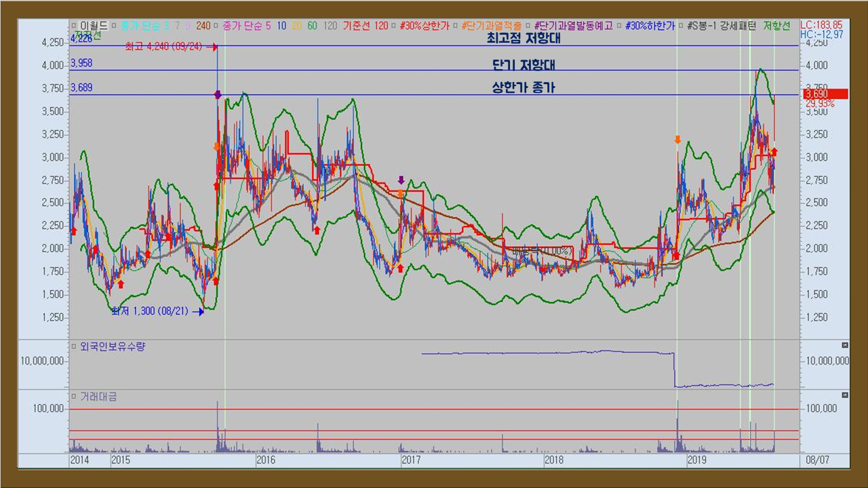Viewport: 868px width, 488px height.
Task: Click the HC:-12.97 indicator
Action: (822, 34)
